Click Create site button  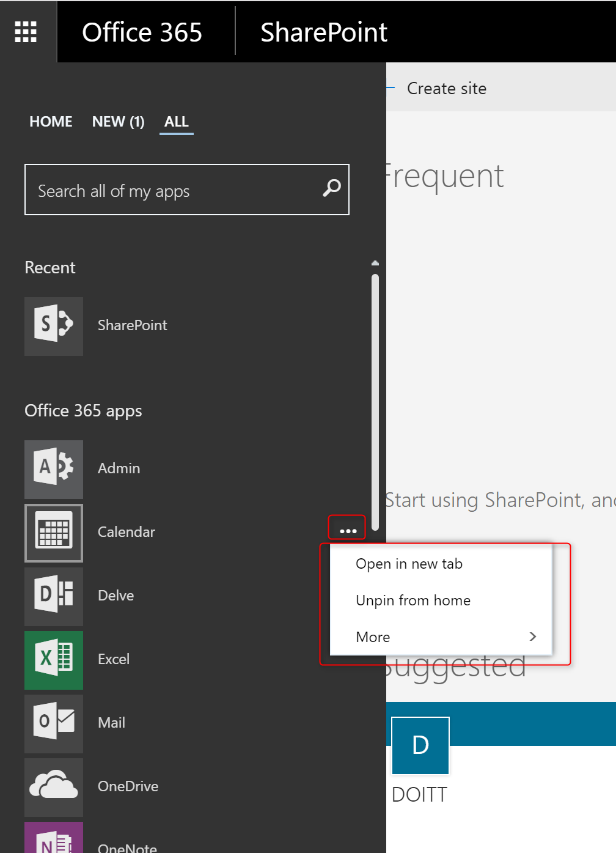tap(447, 89)
